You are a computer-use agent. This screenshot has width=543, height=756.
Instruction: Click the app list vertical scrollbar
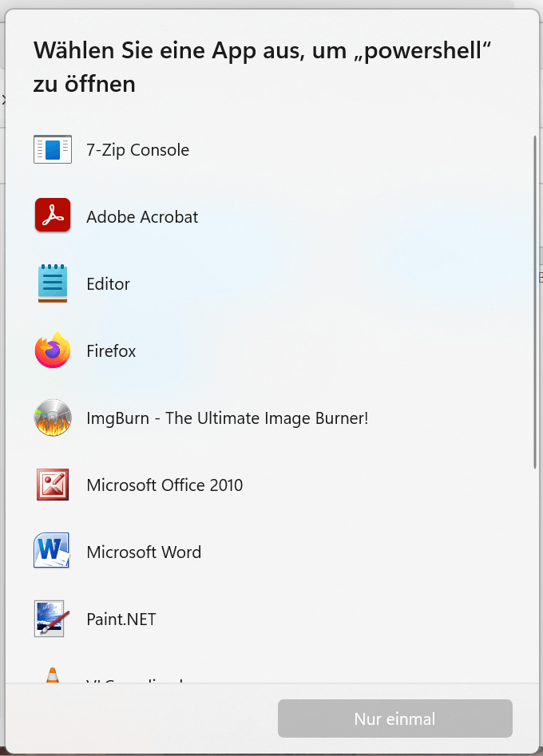click(535, 302)
